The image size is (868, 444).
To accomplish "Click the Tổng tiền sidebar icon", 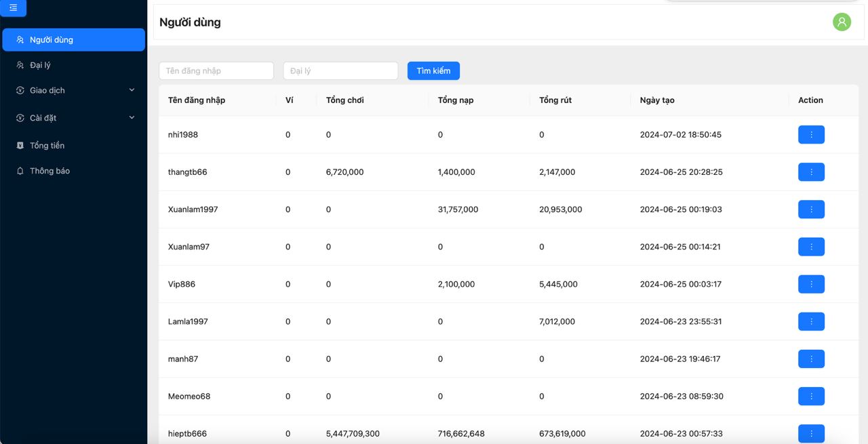I will pos(20,146).
